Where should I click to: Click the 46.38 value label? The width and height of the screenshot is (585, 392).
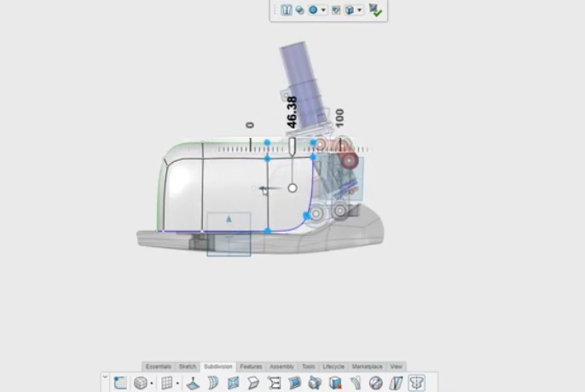tap(292, 112)
